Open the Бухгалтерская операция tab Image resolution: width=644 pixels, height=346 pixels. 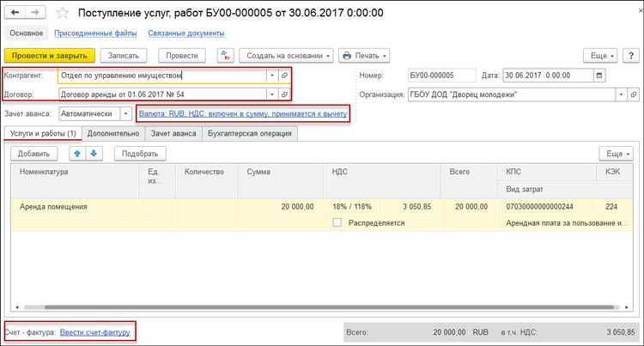pos(250,133)
